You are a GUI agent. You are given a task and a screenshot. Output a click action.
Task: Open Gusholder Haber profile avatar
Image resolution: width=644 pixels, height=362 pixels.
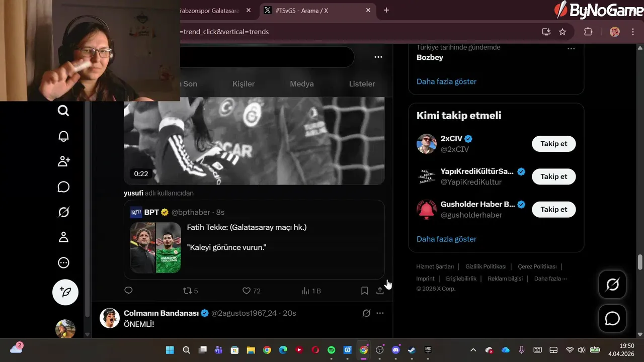(x=427, y=210)
